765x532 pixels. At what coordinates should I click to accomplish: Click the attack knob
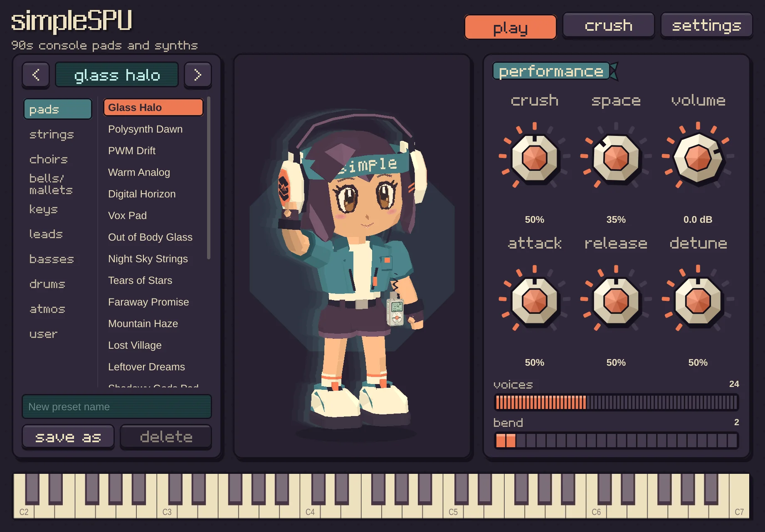tap(534, 301)
